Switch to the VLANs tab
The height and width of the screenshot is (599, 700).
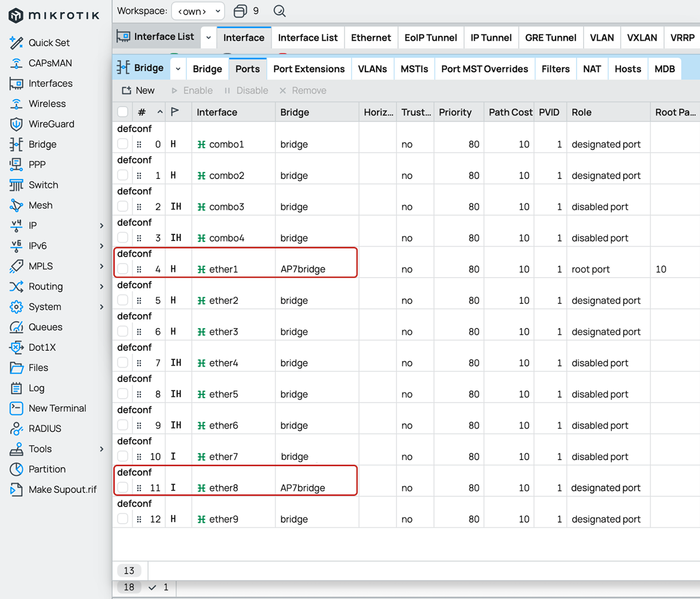[x=372, y=69]
